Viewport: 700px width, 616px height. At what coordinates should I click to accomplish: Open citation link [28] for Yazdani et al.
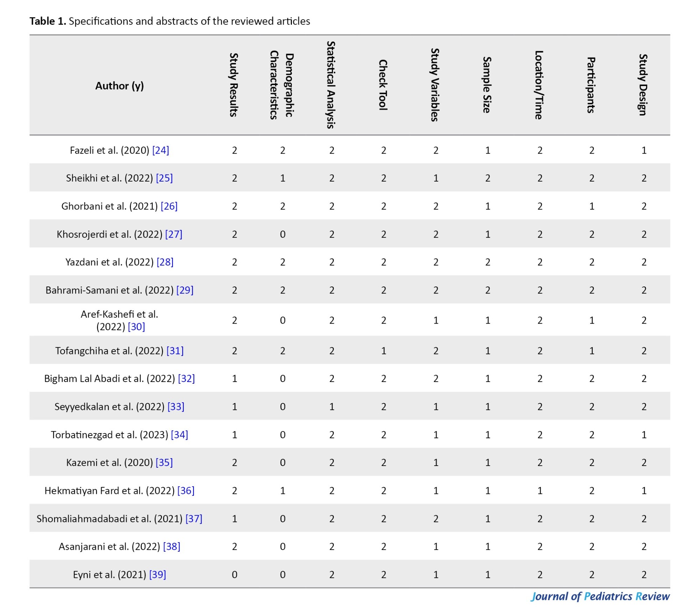pyautogui.click(x=165, y=262)
